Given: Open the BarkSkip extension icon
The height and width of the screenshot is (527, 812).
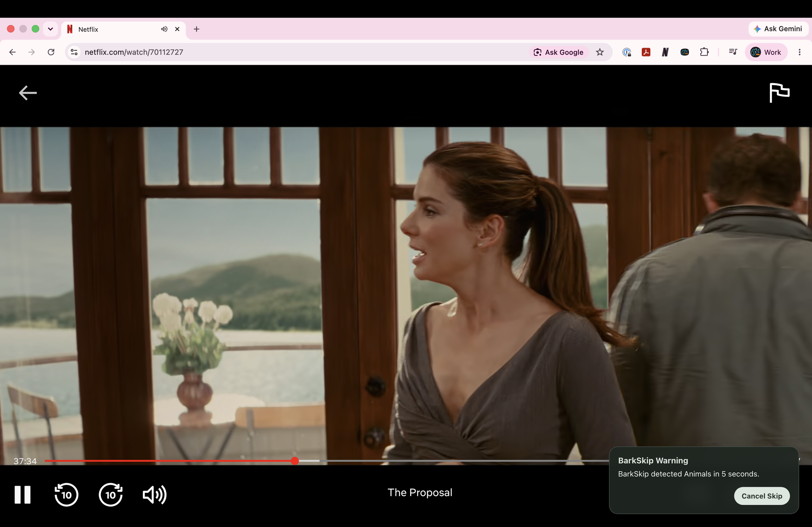Looking at the screenshot, I should tap(684, 52).
